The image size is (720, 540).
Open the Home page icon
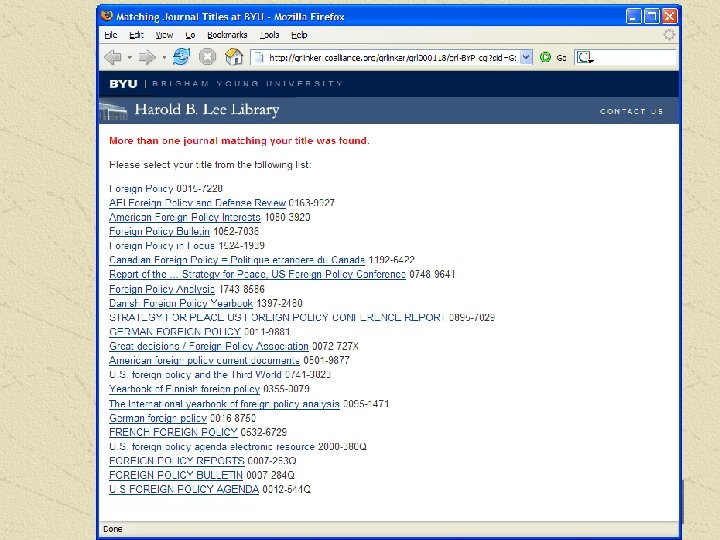(234, 57)
